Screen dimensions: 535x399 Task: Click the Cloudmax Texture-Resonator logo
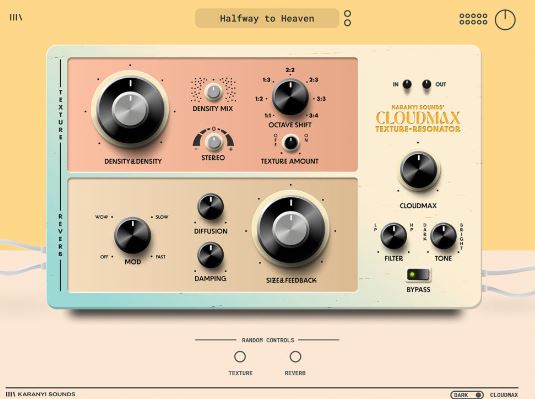tap(418, 118)
